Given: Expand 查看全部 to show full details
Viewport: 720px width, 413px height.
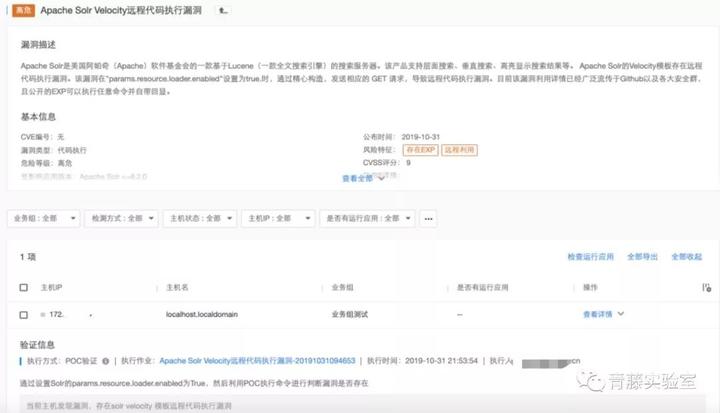Looking at the screenshot, I should 363,178.
